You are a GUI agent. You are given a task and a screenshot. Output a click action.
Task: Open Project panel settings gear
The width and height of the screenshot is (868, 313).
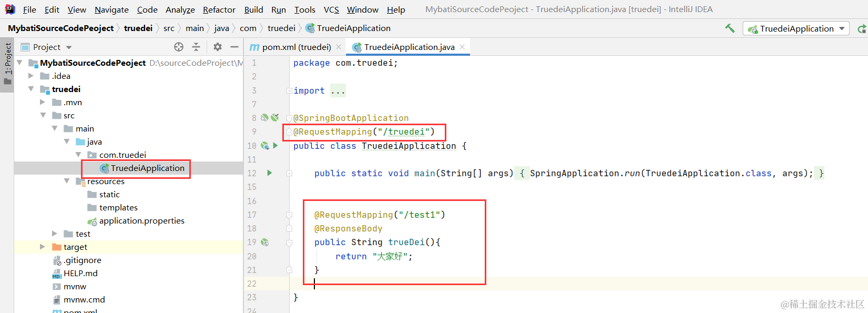218,47
